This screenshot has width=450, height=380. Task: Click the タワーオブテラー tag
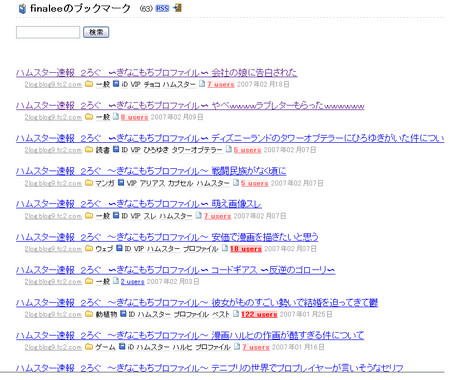pyautogui.click(x=197, y=150)
